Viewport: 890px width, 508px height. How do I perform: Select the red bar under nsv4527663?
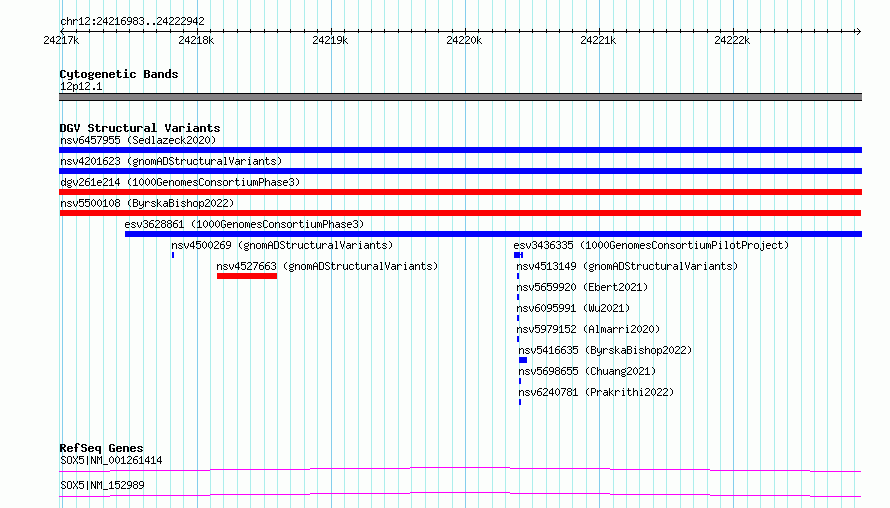pyautogui.click(x=247, y=276)
